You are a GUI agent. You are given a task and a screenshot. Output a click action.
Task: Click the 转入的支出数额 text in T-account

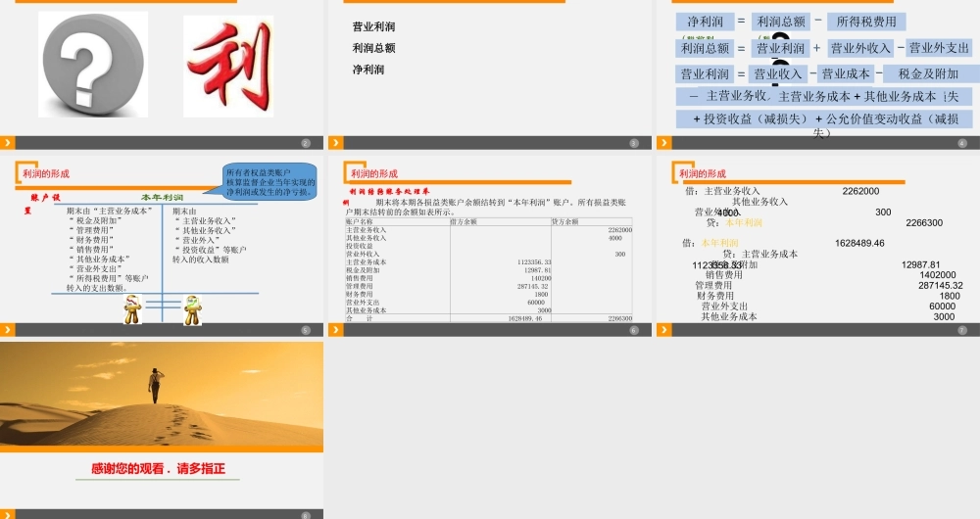click(x=97, y=288)
